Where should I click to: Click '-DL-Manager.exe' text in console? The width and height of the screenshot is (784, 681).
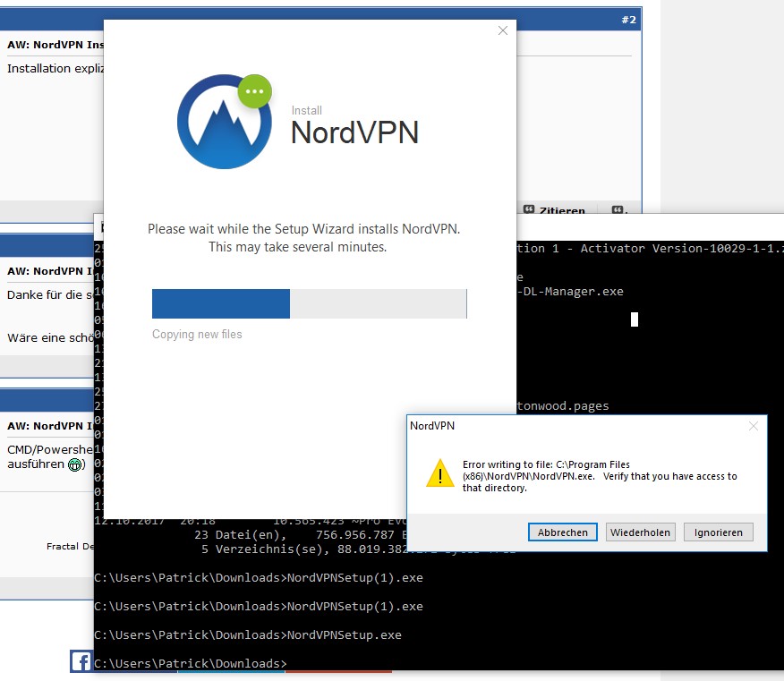[570, 292]
